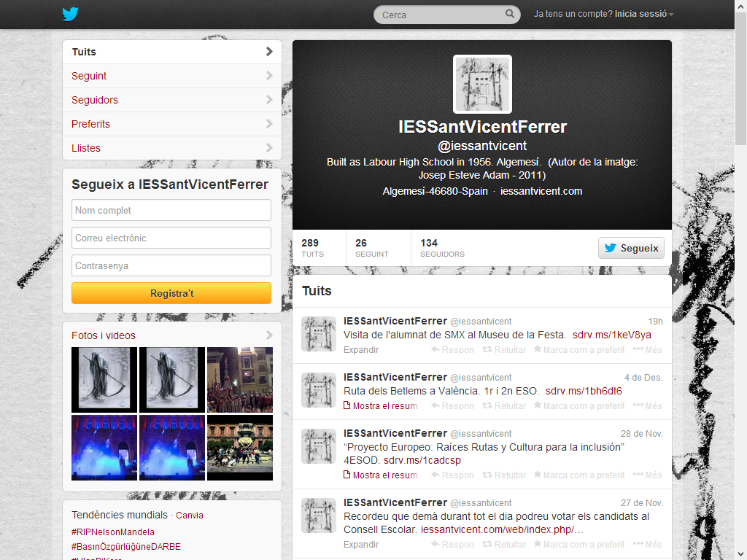Image resolution: width=747 pixels, height=560 pixels.
Task: Open first grim reaper photo thumbnail
Action: pyautogui.click(x=104, y=379)
